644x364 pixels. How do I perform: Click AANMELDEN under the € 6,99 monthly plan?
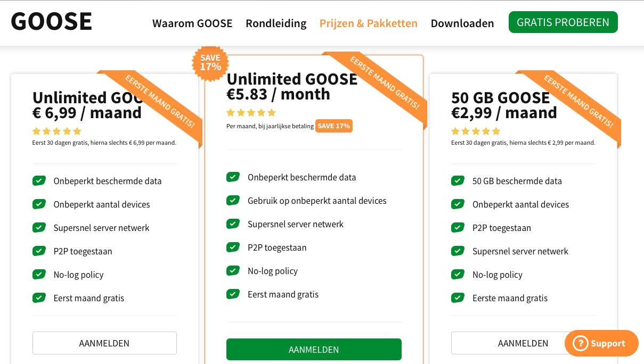tap(104, 343)
